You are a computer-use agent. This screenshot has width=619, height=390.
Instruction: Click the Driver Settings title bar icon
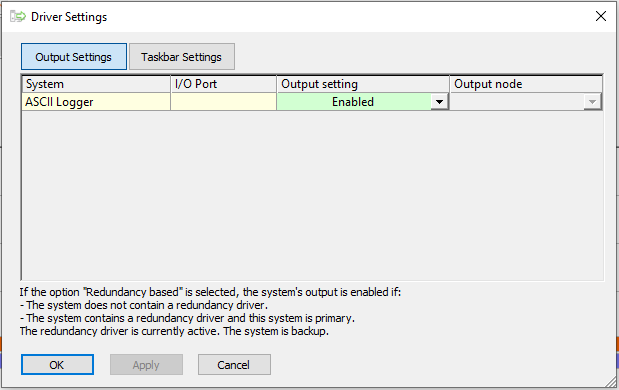point(18,17)
